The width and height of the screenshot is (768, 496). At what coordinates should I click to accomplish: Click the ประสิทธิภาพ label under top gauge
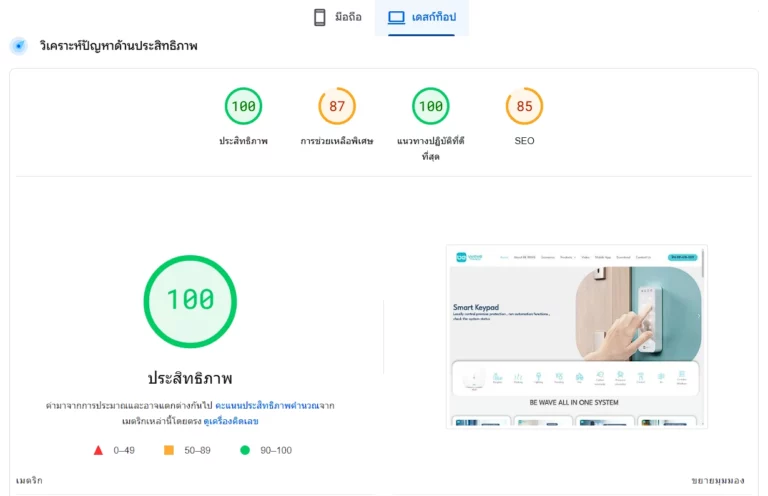(243, 141)
